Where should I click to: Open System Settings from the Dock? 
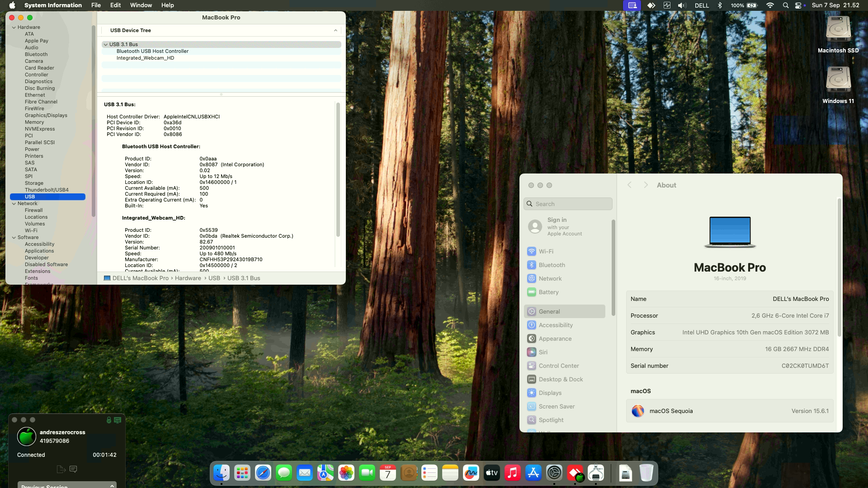pyautogui.click(x=554, y=473)
